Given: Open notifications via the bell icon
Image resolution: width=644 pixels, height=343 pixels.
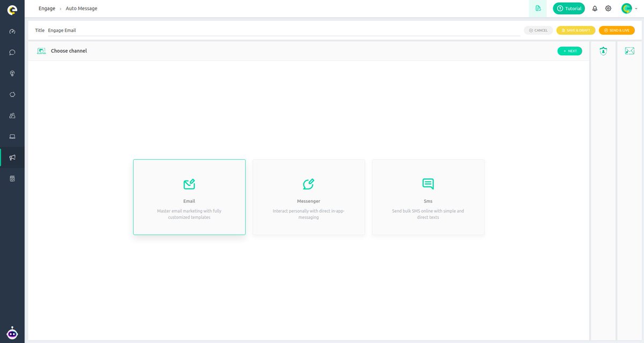Looking at the screenshot, I should (x=594, y=8).
